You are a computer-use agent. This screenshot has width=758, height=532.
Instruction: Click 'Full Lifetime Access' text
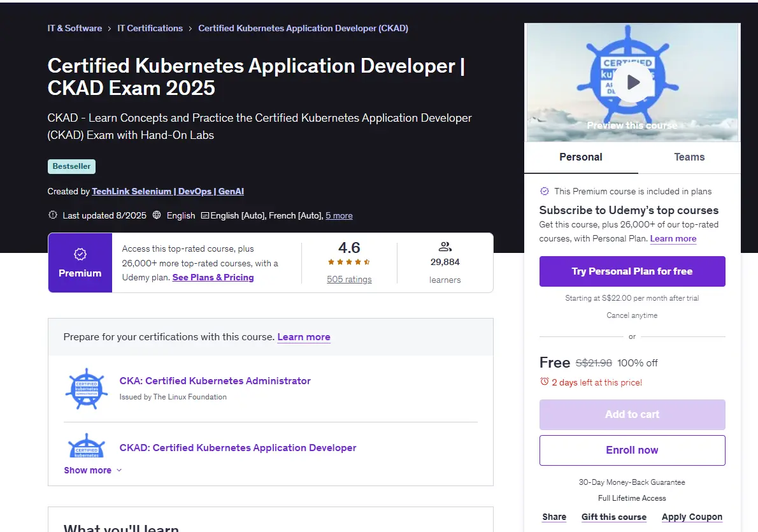[632, 498]
